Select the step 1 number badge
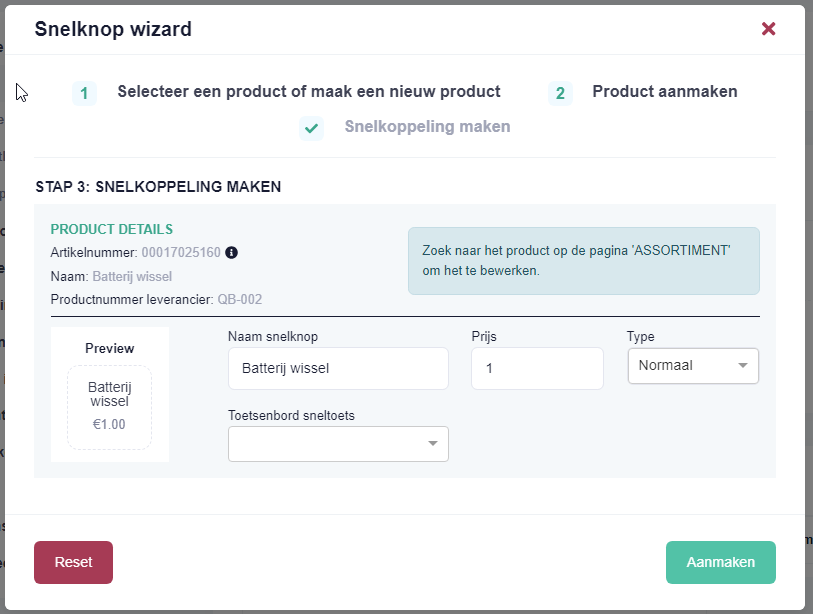The height and width of the screenshot is (614, 813). [x=84, y=93]
